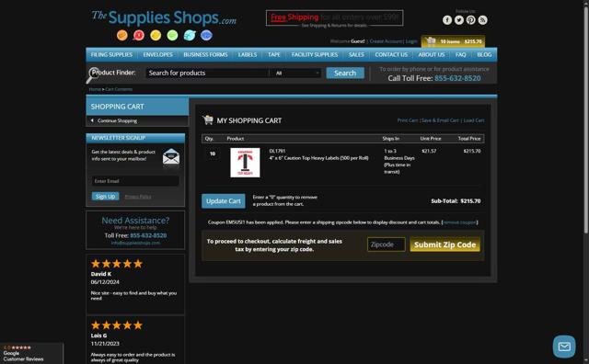This screenshot has height=364, width=589.
Task: Click the support email link under Need Assistance
Action: 135,244
